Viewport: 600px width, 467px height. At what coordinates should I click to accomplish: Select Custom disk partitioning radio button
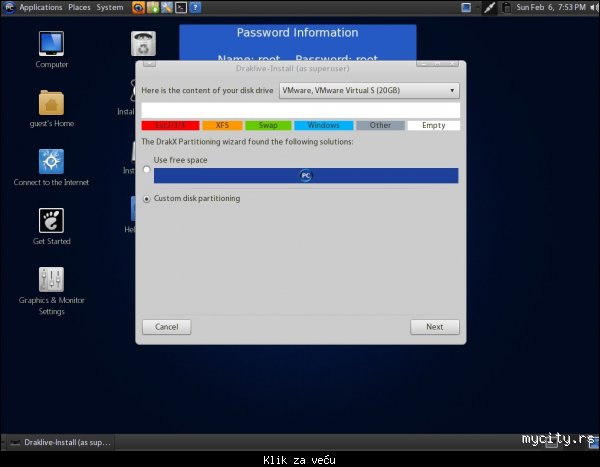click(x=147, y=199)
